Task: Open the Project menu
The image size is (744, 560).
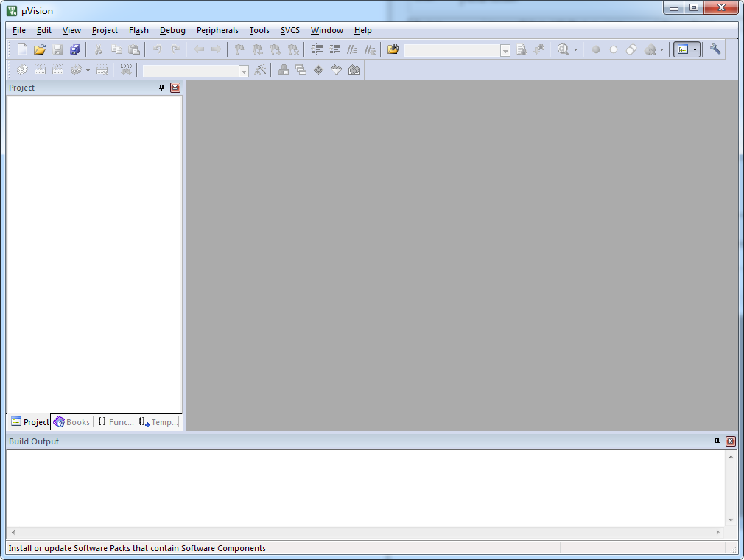Action: coord(105,30)
